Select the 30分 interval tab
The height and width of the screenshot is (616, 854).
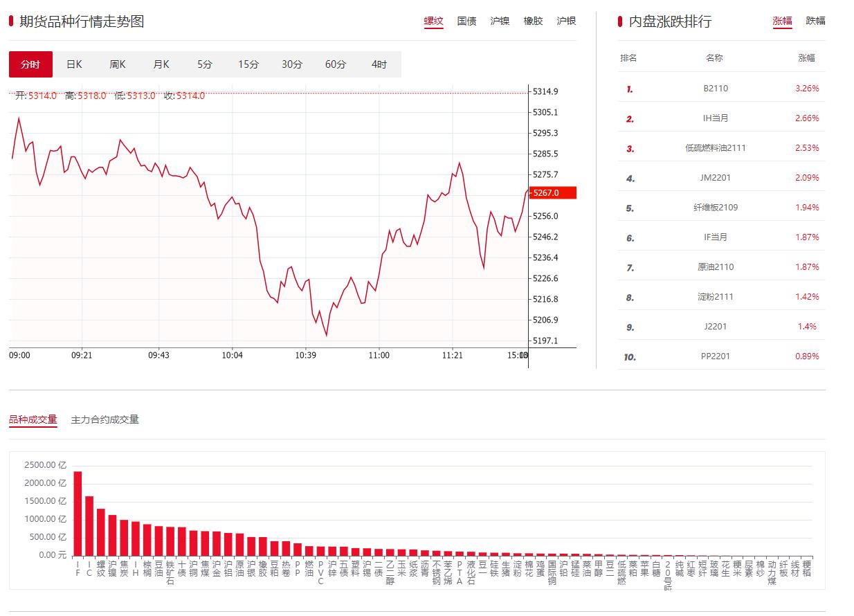[292, 64]
